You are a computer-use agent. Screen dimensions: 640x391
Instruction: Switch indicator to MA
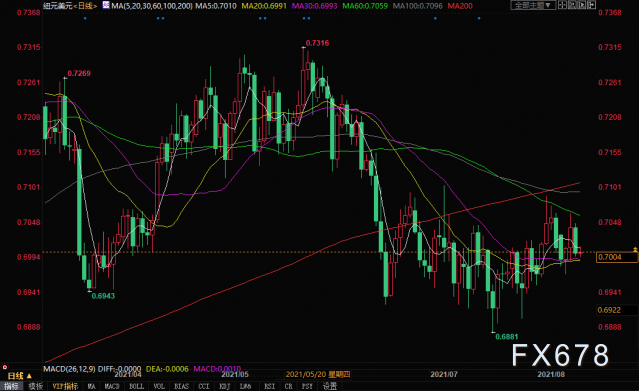(91, 386)
